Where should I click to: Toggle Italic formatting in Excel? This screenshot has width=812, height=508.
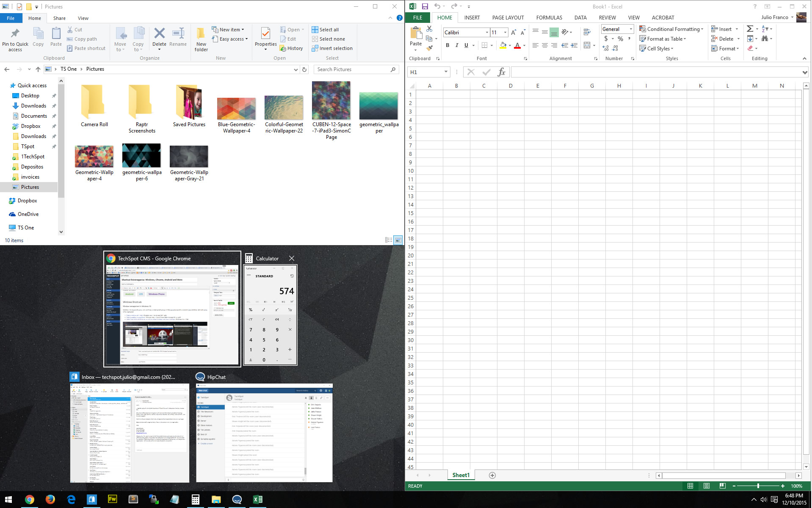point(457,45)
